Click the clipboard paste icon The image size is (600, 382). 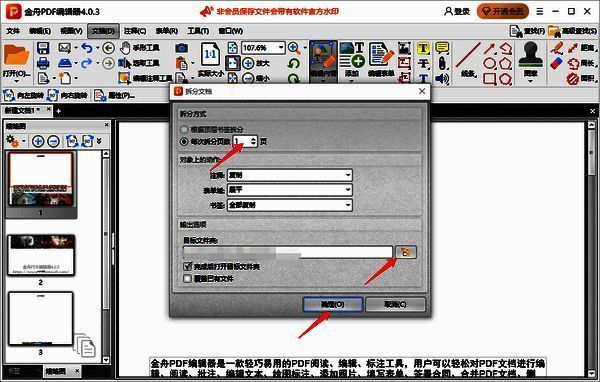pos(182,63)
